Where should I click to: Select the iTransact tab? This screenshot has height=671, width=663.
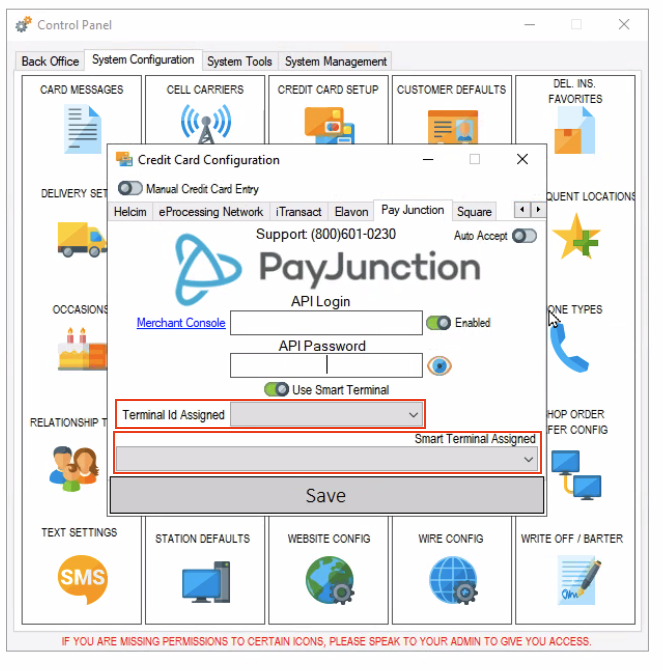pos(298,211)
